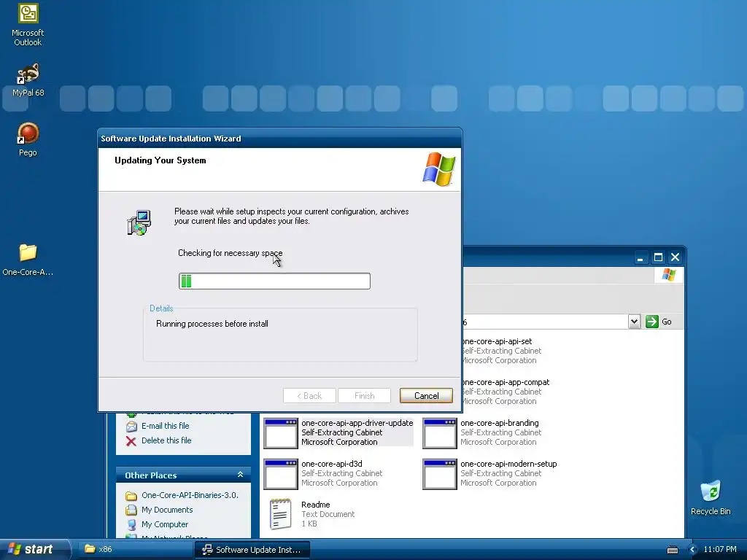Click 'Running processes before install' details text
The height and width of the screenshot is (560, 747).
click(212, 324)
